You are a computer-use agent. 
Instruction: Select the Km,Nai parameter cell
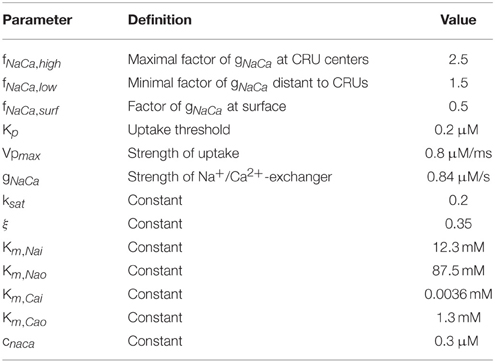(x=23, y=249)
